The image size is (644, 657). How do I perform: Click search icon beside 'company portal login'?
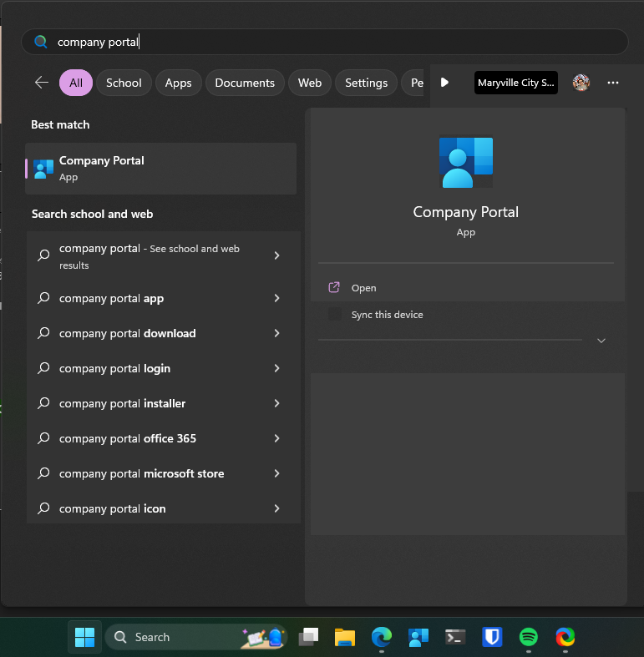click(43, 368)
